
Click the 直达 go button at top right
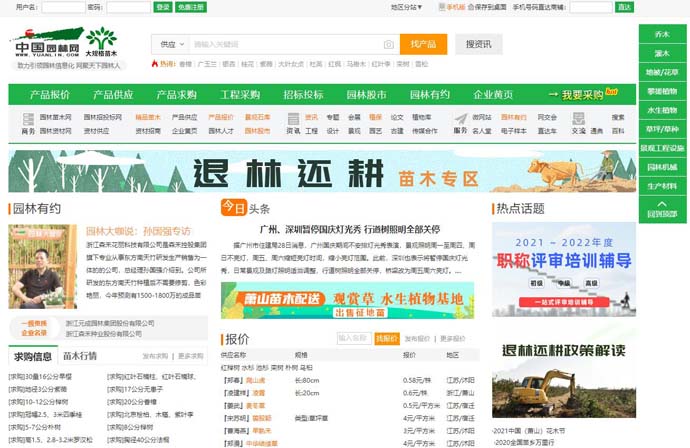pyautogui.click(x=624, y=7)
